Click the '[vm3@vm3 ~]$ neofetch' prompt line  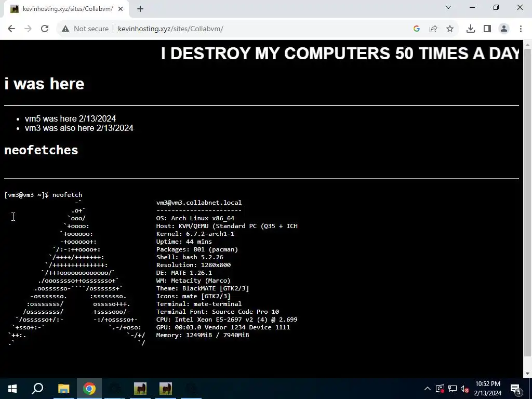click(x=43, y=195)
